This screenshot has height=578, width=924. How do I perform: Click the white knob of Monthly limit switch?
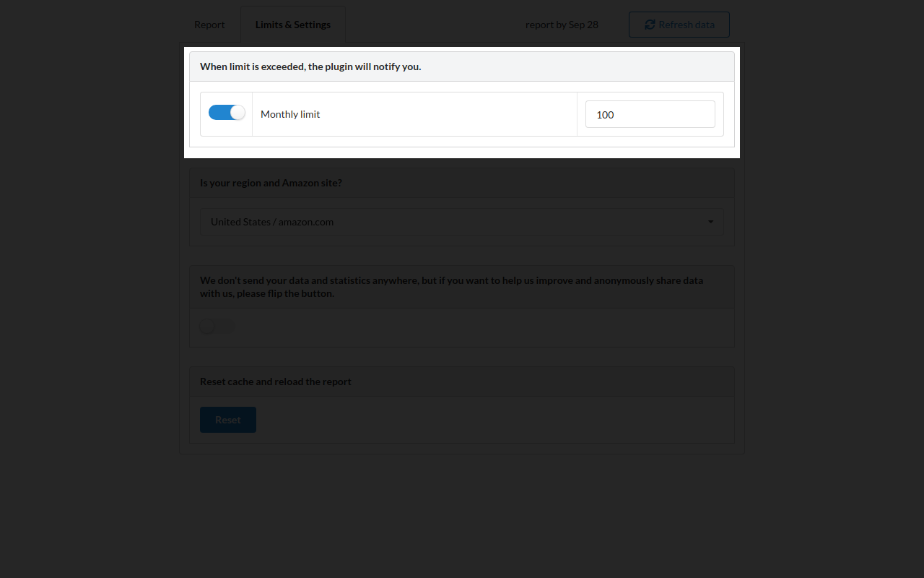coord(237,113)
